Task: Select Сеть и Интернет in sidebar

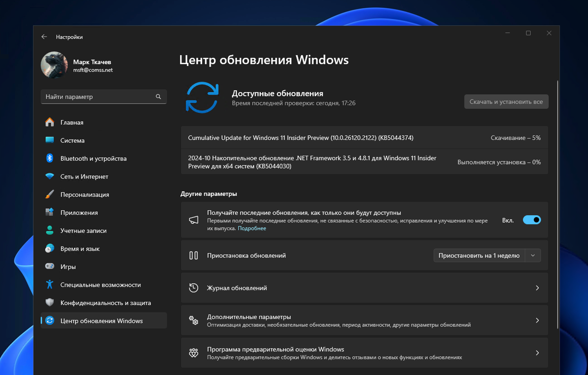Action: [x=103, y=177]
